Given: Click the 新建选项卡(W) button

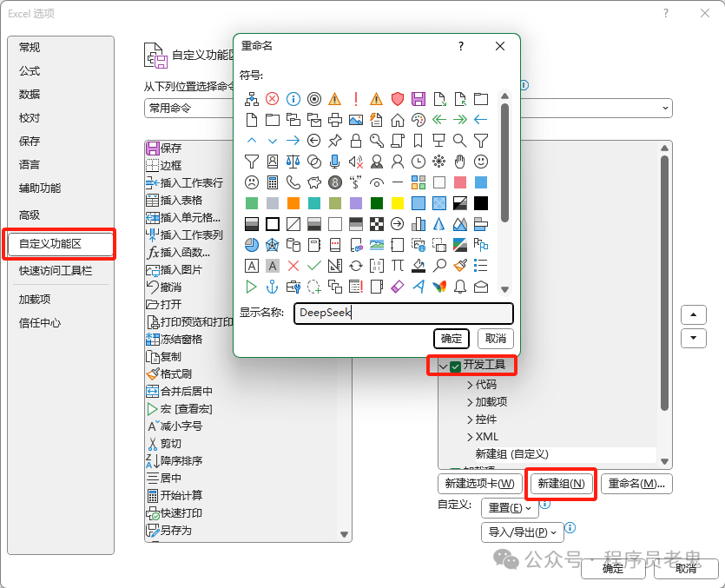Looking at the screenshot, I should (x=480, y=484).
